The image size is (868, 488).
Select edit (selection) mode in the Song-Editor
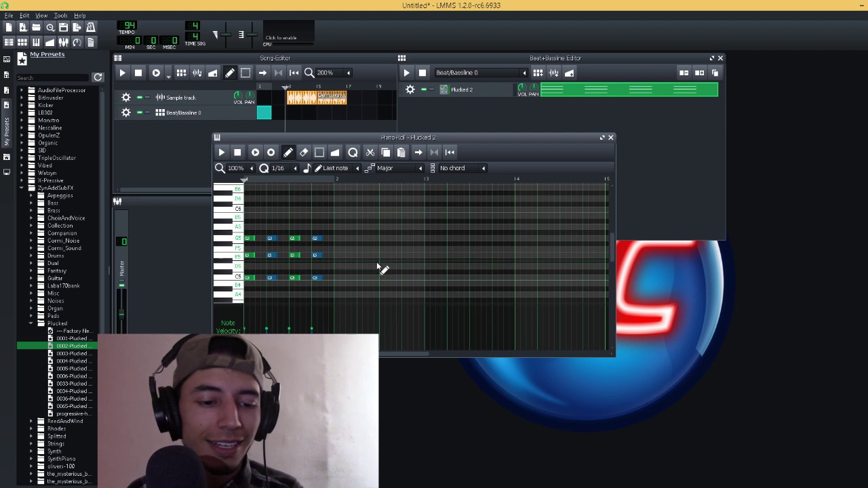(245, 73)
